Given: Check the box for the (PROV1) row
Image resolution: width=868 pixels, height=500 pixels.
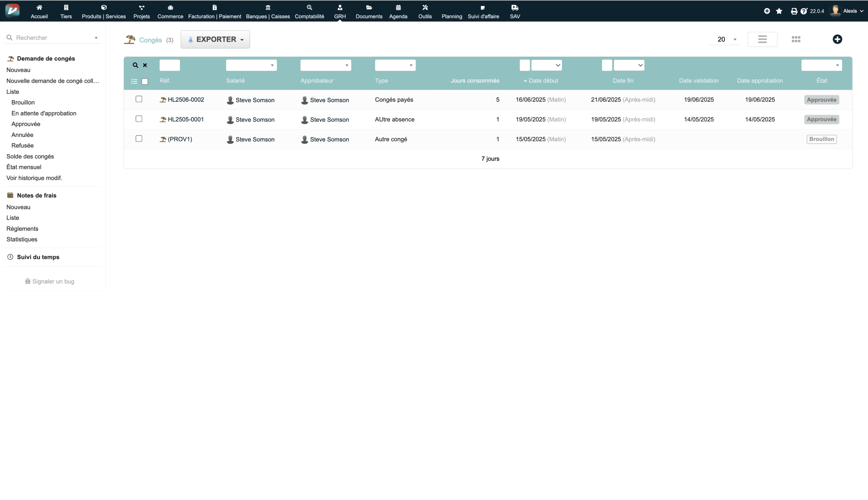Looking at the screenshot, I should 139,139.
